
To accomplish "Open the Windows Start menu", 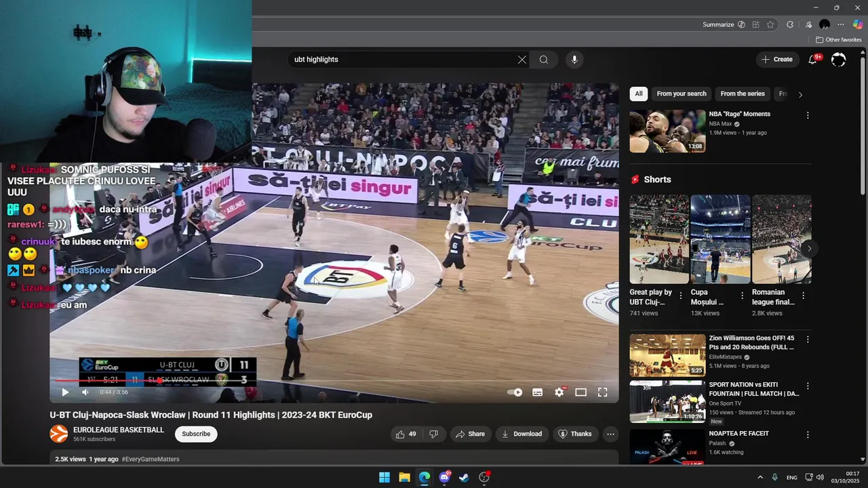I will 384,477.
